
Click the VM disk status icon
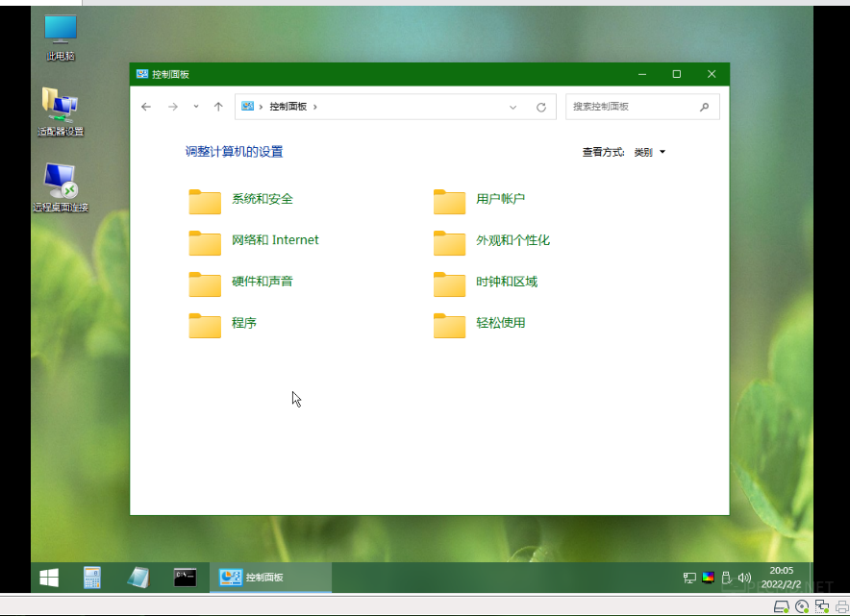(781, 607)
